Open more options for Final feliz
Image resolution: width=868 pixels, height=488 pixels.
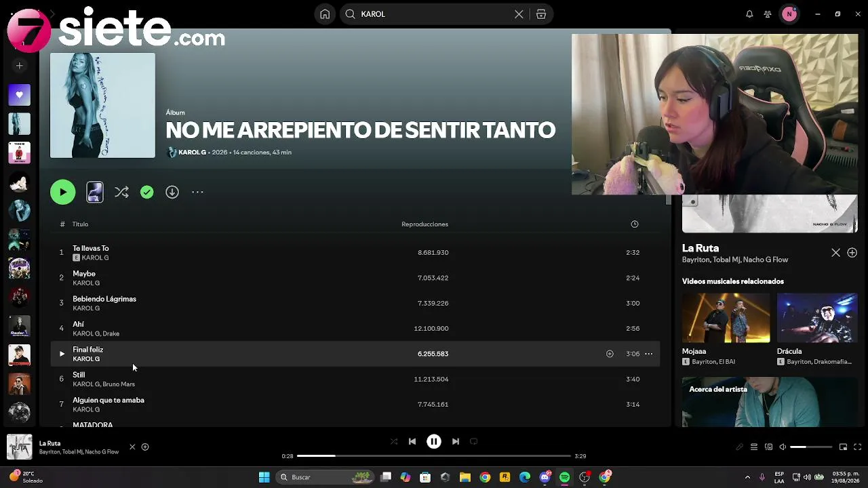649,354
